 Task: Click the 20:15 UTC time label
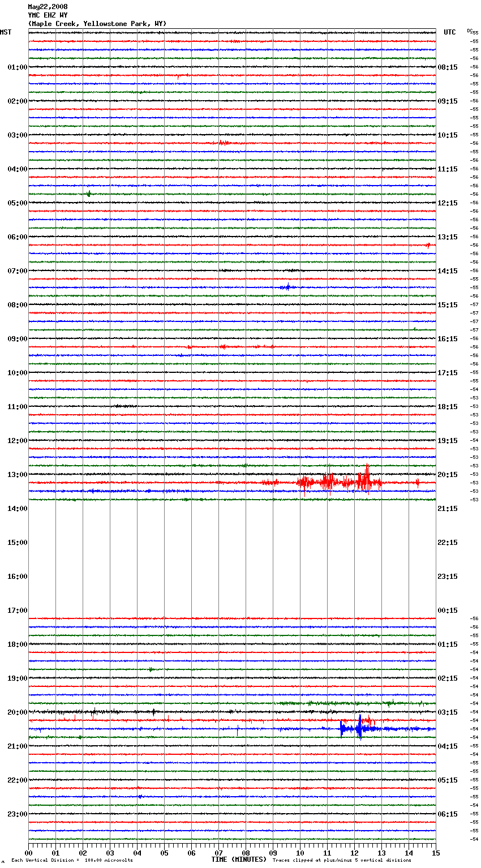(448, 475)
